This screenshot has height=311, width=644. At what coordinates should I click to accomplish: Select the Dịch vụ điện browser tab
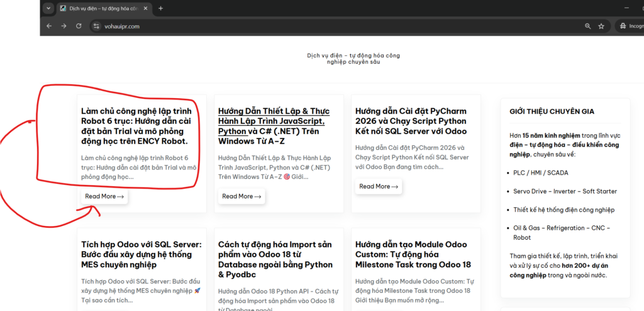(x=101, y=8)
